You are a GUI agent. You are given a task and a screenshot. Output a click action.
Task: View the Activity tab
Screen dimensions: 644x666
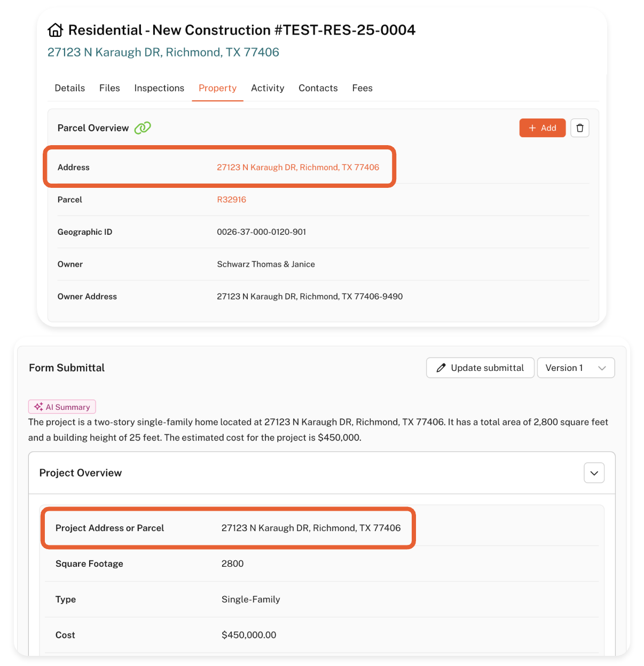[x=268, y=88]
